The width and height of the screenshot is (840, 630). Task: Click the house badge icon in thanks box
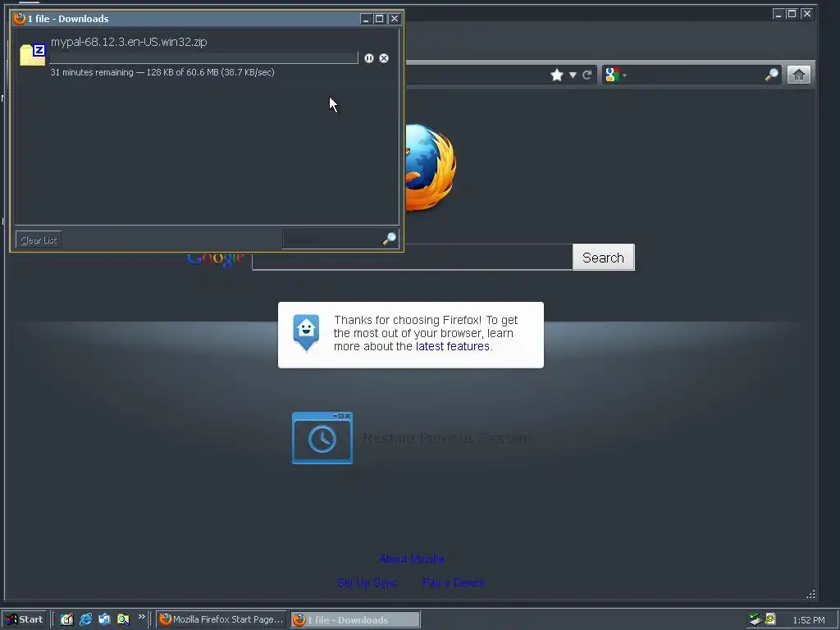[306, 332]
